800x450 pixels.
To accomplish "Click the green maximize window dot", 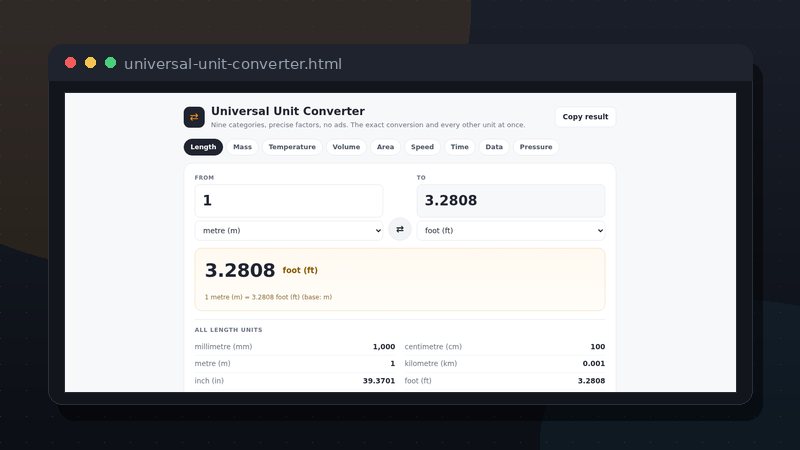I will point(110,63).
